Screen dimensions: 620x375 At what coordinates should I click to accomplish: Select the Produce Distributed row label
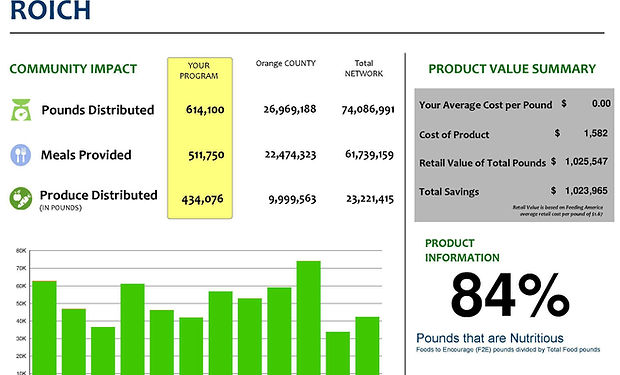tap(98, 195)
